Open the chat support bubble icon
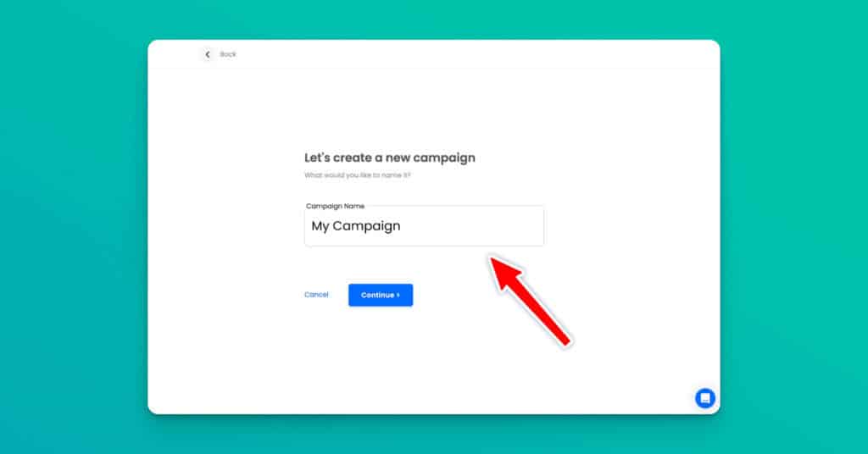This screenshot has width=868, height=454. point(704,398)
